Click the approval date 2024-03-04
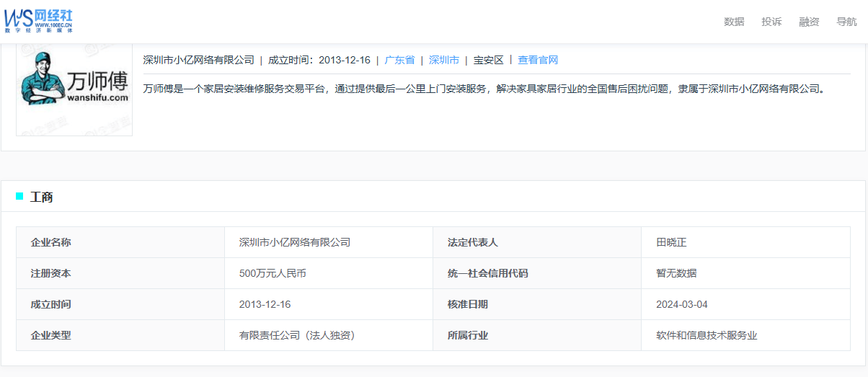Viewport: 868px width, 377px height. point(682,304)
